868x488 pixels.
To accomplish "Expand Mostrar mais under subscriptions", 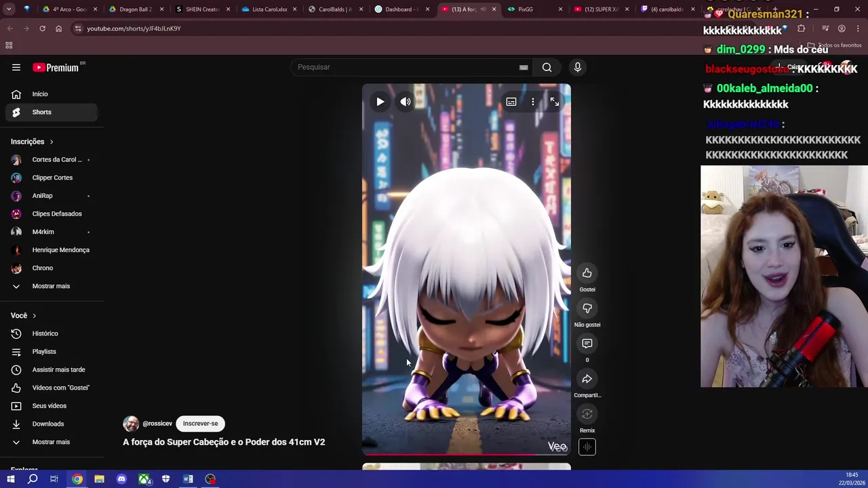I will point(52,286).
